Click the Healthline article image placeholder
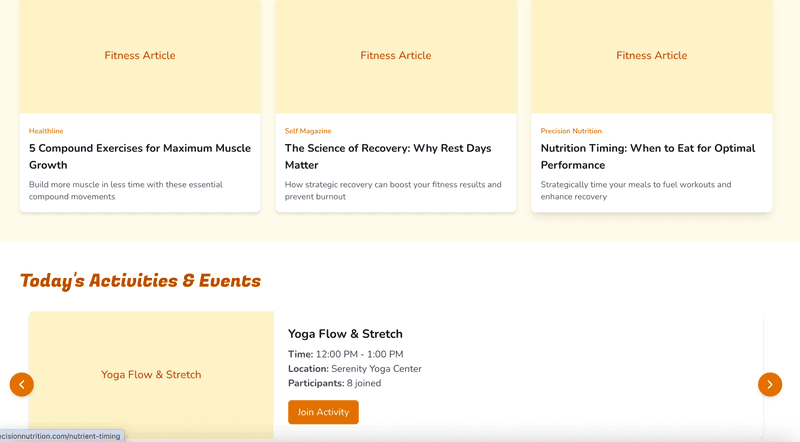This screenshot has width=800, height=442. pos(140,56)
